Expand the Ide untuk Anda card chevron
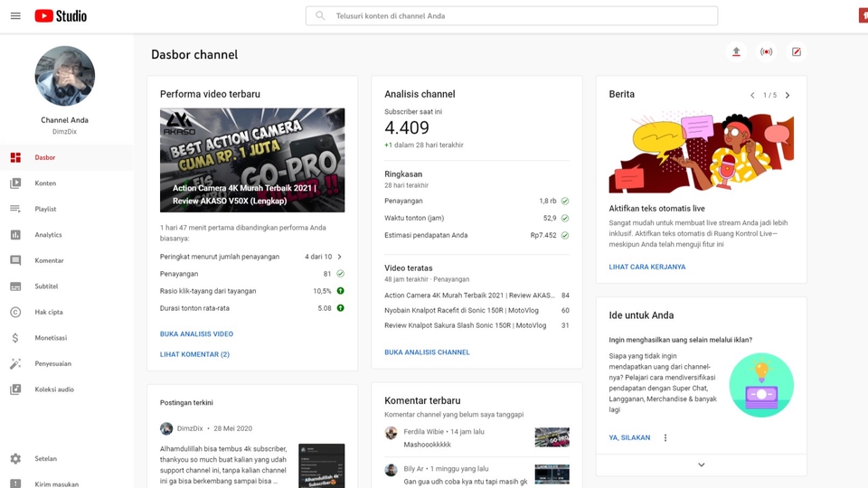This screenshot has width=868, height=488. pos(702,465)
